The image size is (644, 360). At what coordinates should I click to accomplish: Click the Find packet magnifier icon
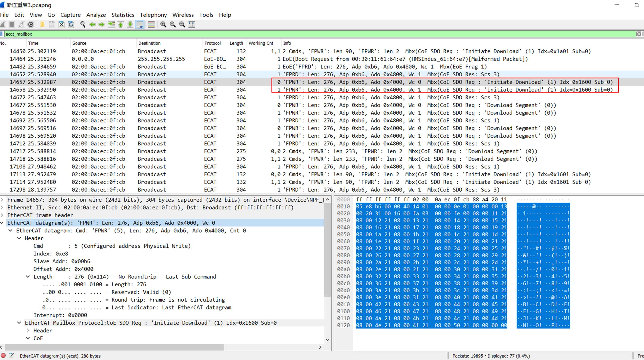tap(83, 24)
